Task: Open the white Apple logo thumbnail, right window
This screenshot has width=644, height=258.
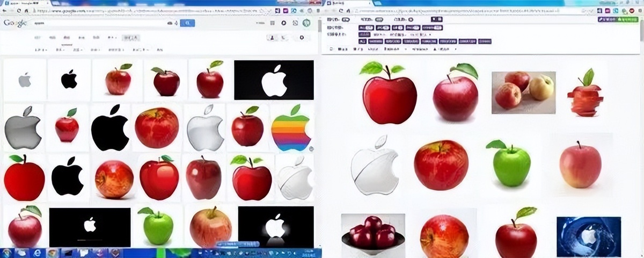Action: 376,165
